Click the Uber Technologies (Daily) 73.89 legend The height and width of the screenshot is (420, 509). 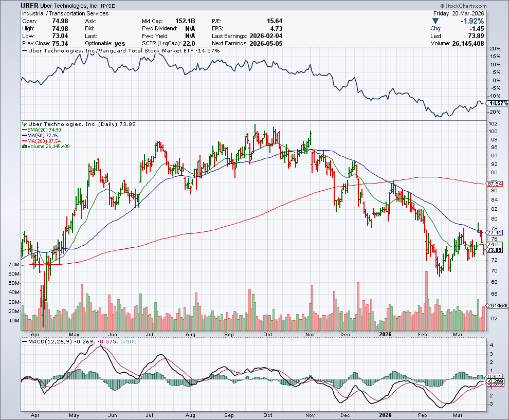pyautogui.click(x=79, y=124)
